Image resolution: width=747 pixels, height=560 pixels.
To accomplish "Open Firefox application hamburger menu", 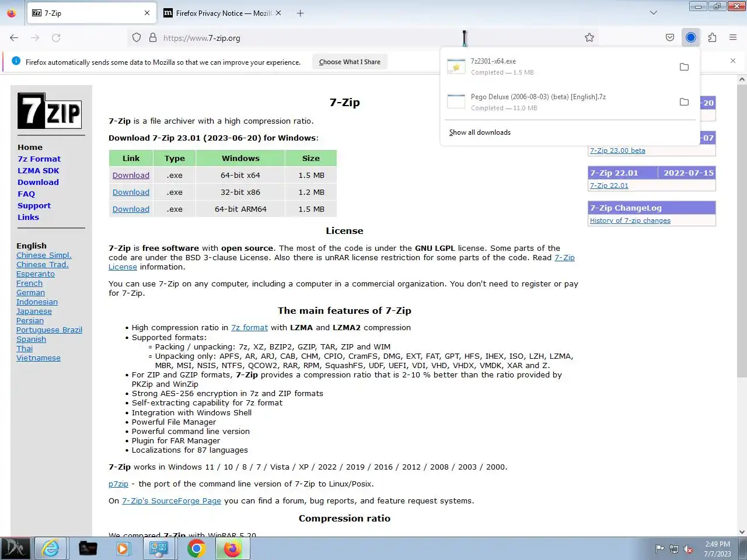I will (x=733, y=38).
